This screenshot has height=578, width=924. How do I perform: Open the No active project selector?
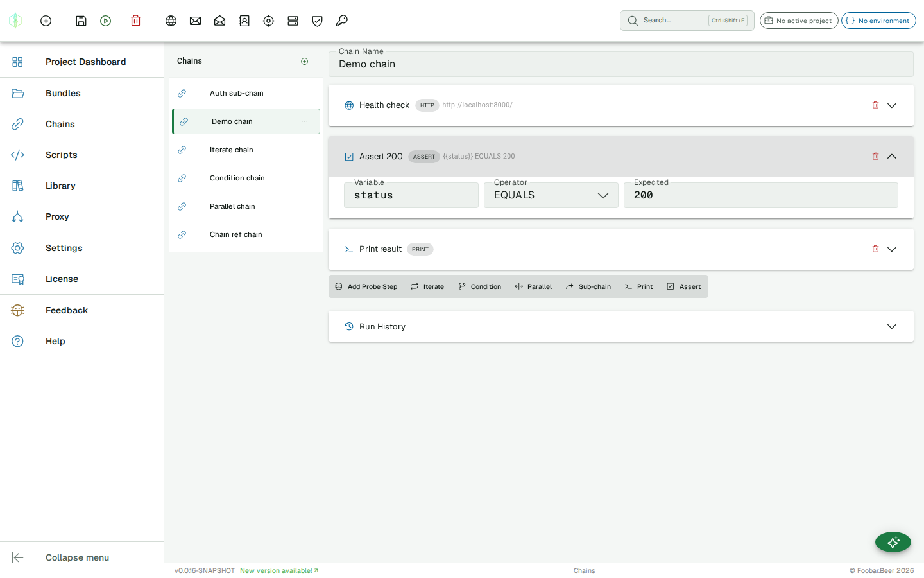point(799,21)
